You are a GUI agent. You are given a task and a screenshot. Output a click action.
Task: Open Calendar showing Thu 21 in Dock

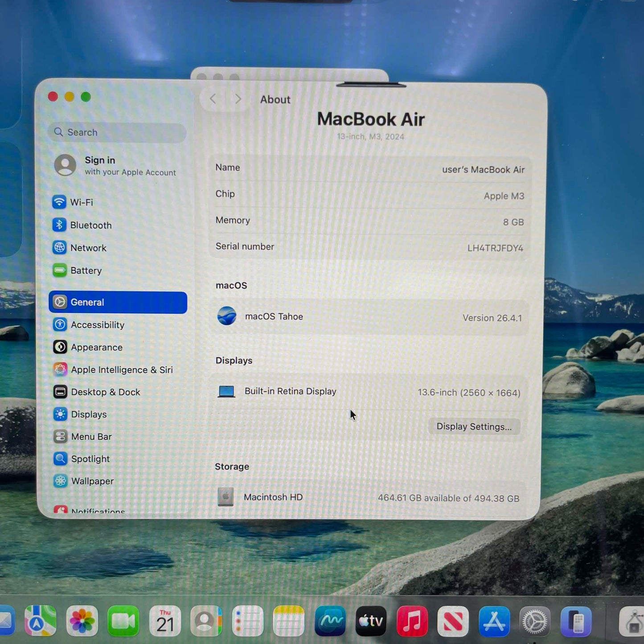pos(165,620)
